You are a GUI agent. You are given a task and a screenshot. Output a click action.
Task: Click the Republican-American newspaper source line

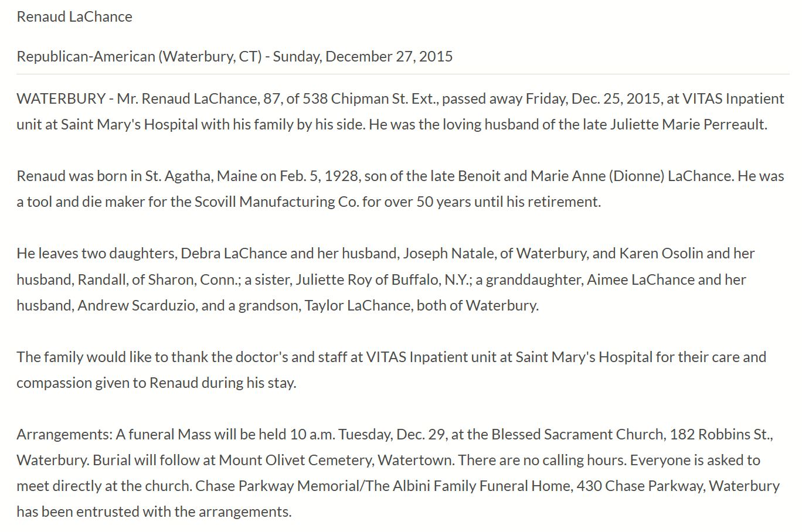[x=139, y=56]
